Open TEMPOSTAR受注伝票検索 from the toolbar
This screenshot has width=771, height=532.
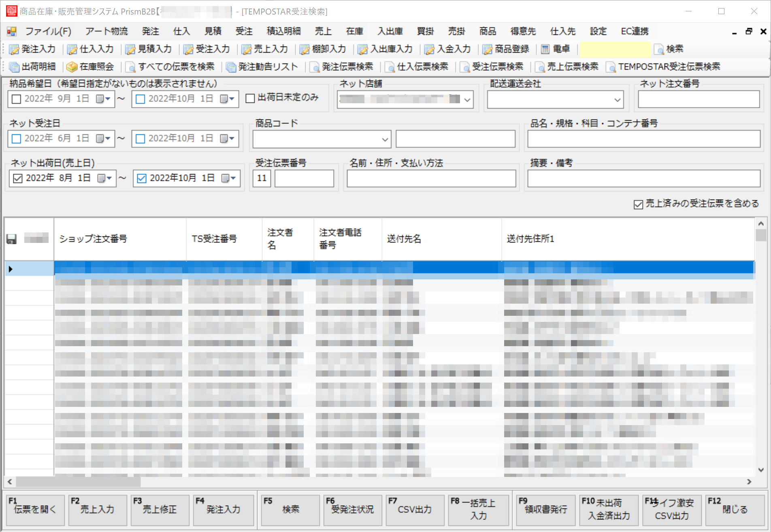[611, 67]
